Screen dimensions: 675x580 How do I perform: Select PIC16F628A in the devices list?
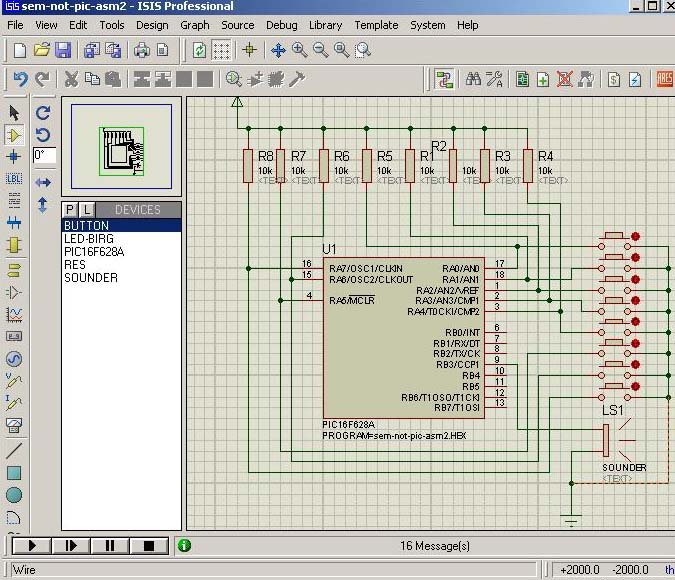click(x=93, y=252)
